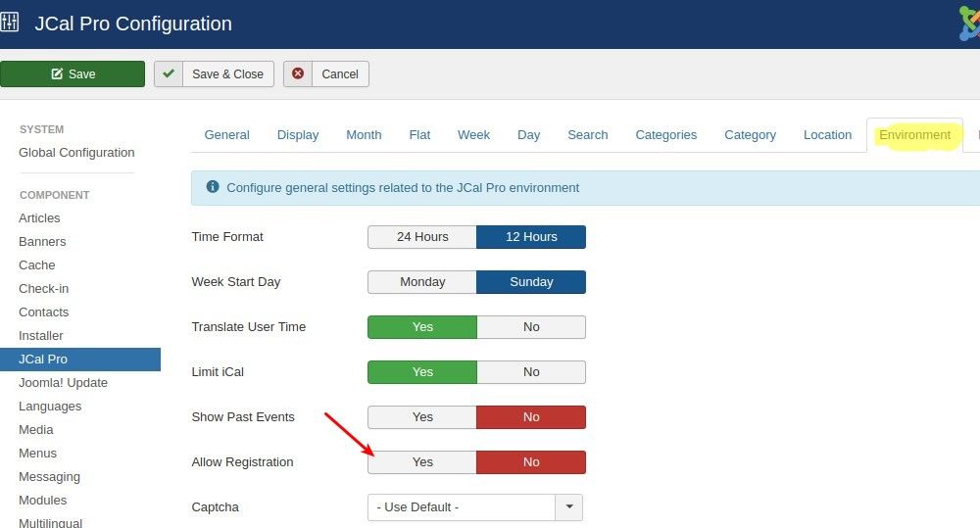Click the 'Captcha' label
This screenshot has width=980, height=528.
[215, 506]
